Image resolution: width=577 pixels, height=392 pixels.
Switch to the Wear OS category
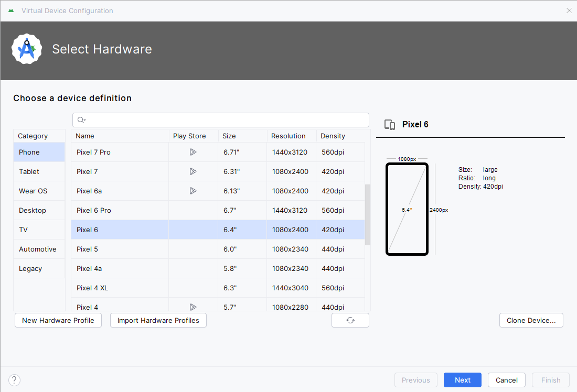pyautogui.click(x=33, y=191)
